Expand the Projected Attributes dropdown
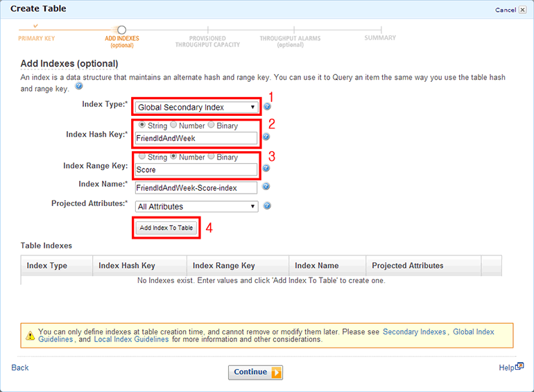Image resolution: width=534 pixels, height=392 pixels. pyautogui.click(x=197, y=207)
